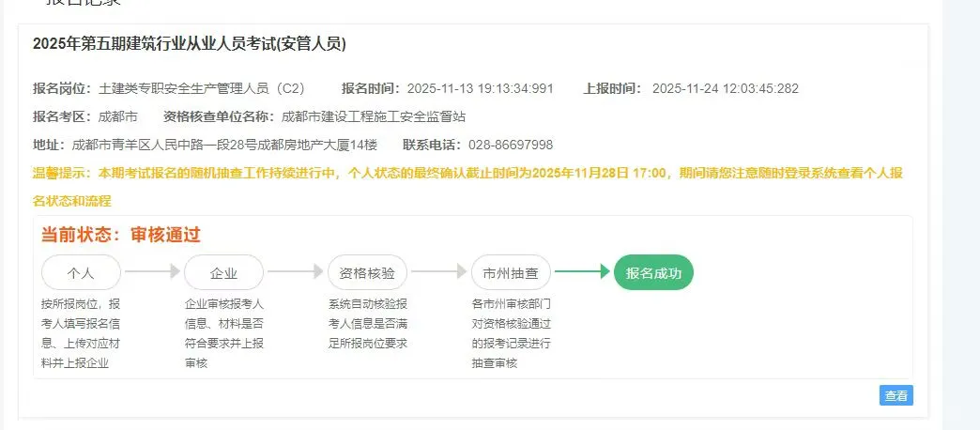Image resolution: width=980 pixels, height=430 pixels.
Task: Click the post value 土建类专职安全生产管理人员（C2）
Action: click(x=202, y=89)
